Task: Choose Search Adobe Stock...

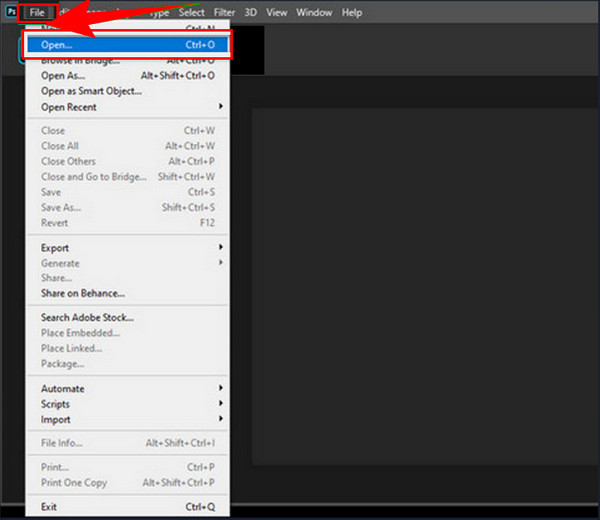Action: coord(127,317)
